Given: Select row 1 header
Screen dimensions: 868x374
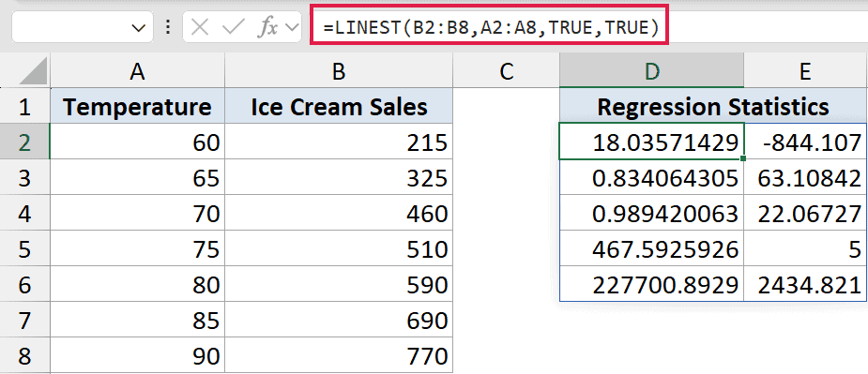Looking at the screenshot, I should tap(25, 106).
